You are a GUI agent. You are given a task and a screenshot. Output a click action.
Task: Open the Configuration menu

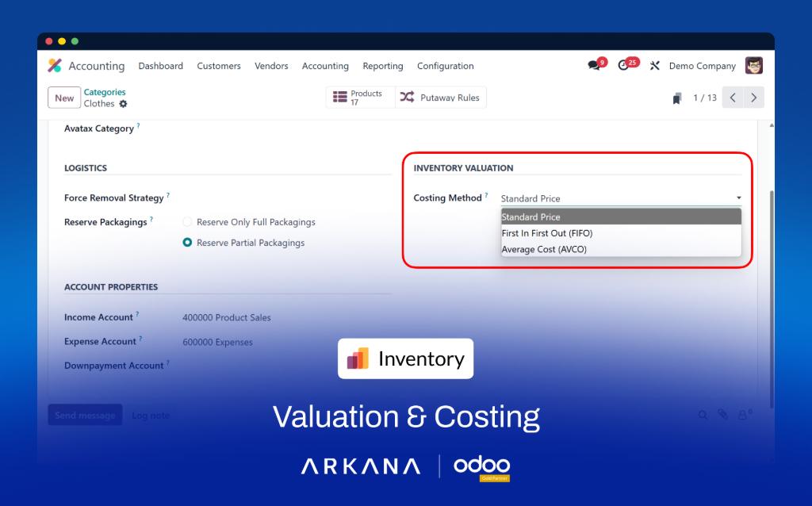tap(446, 66)
